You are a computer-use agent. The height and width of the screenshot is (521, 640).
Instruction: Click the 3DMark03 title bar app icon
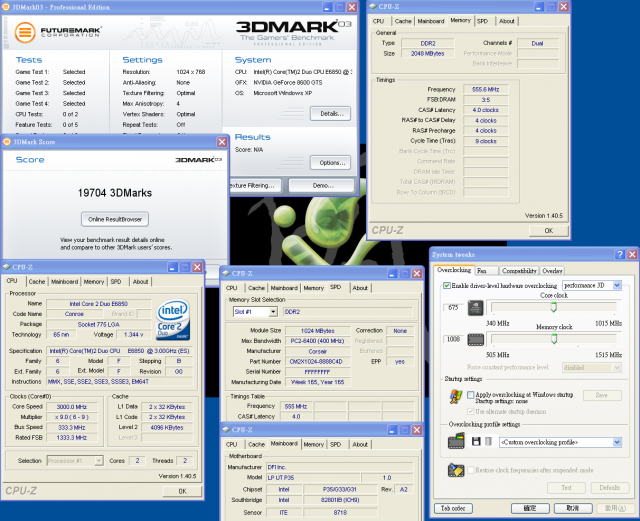6,7
